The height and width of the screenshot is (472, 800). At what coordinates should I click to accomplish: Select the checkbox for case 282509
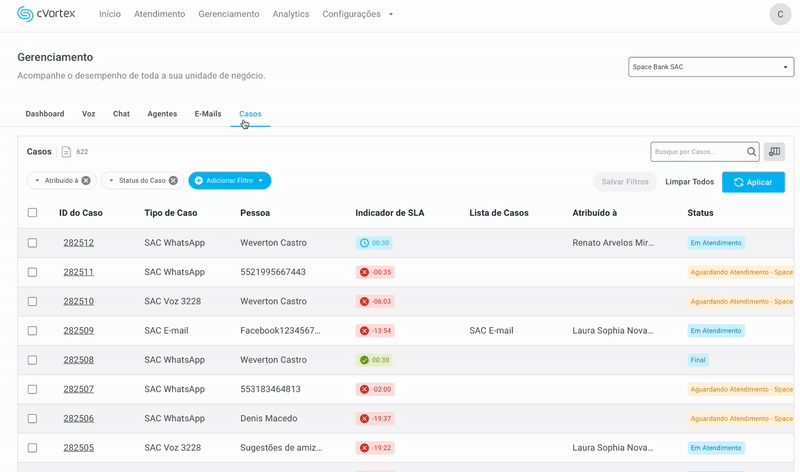[x=32, y=331]
